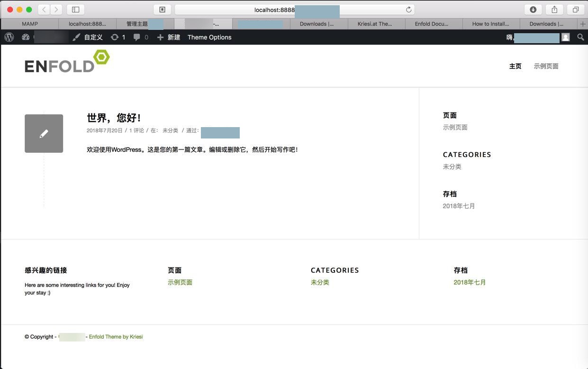Open 未分类 in footer CATEGORIES column
This screenshot has height=369, width=588.
coord(320,282)
